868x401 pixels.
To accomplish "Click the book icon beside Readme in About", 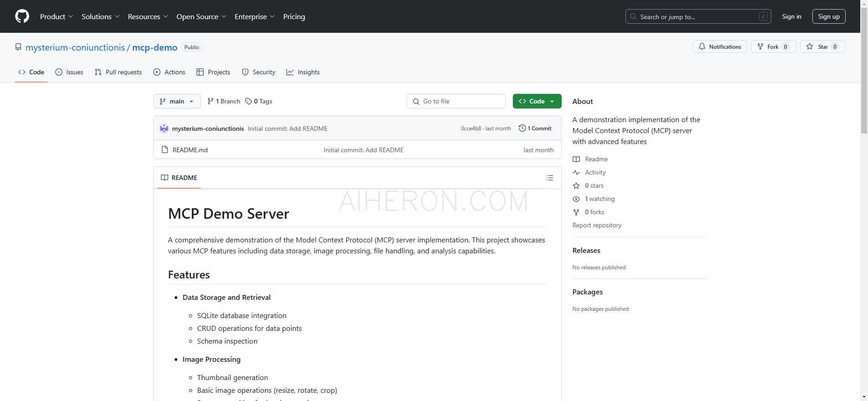I will tap(576, 159).
